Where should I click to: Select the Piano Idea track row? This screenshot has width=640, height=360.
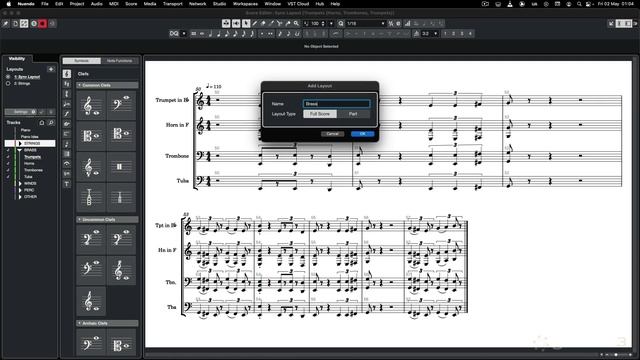pyautogui.click(x=30, y=137)
